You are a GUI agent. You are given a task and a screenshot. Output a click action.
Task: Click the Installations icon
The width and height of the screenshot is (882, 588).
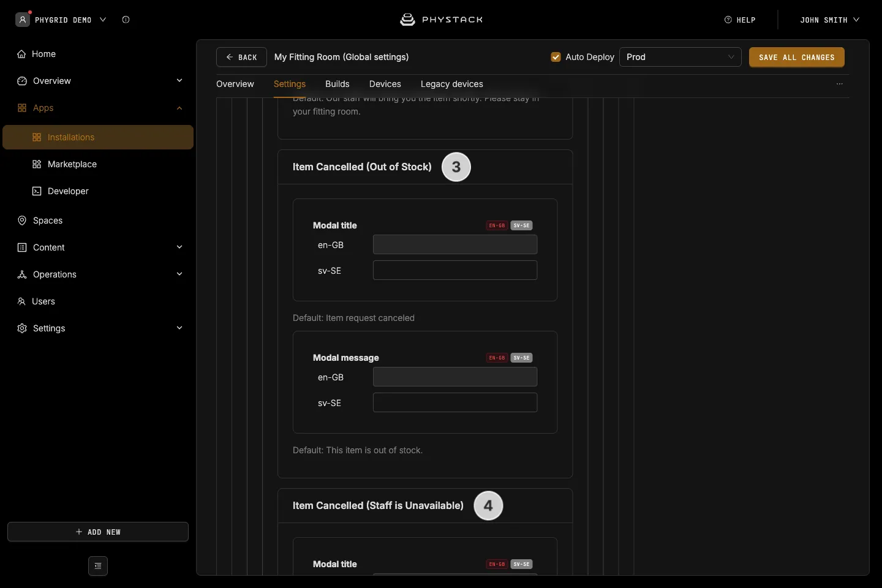click(37, 137)
